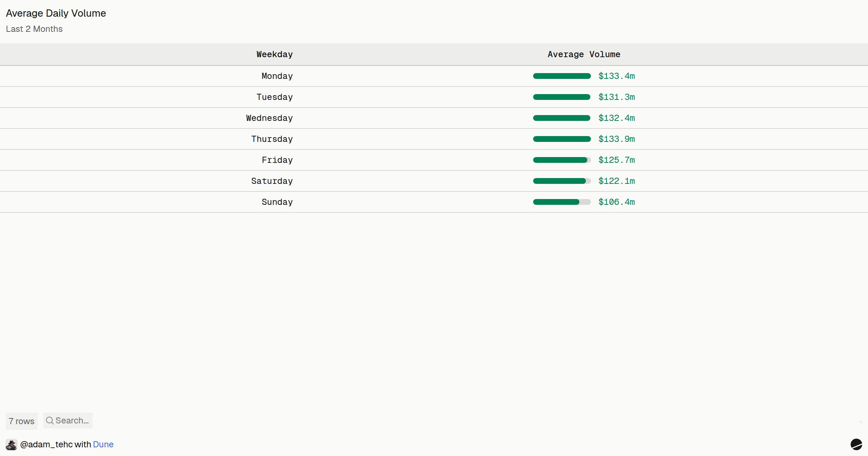
Task: Click the $125.7m value
Action: click(x=617, y=160)
